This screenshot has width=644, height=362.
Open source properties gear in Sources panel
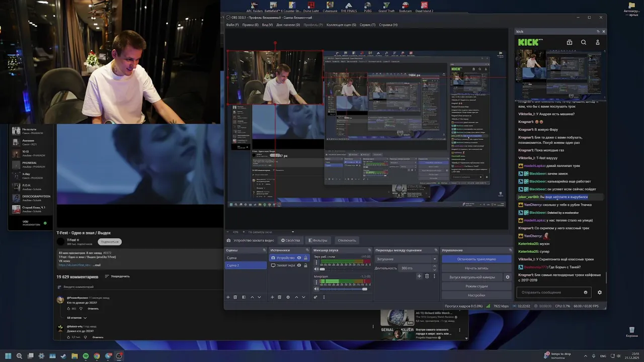288,297
